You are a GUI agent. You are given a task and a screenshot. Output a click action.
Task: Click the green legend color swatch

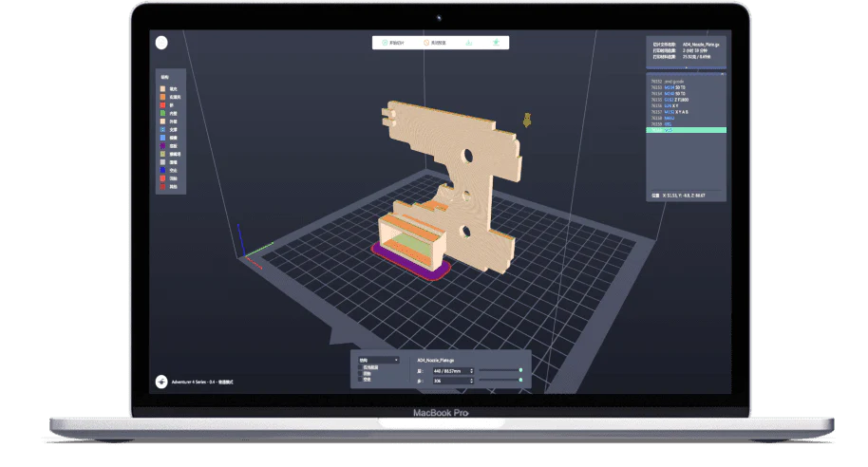(x=162, y=113)
